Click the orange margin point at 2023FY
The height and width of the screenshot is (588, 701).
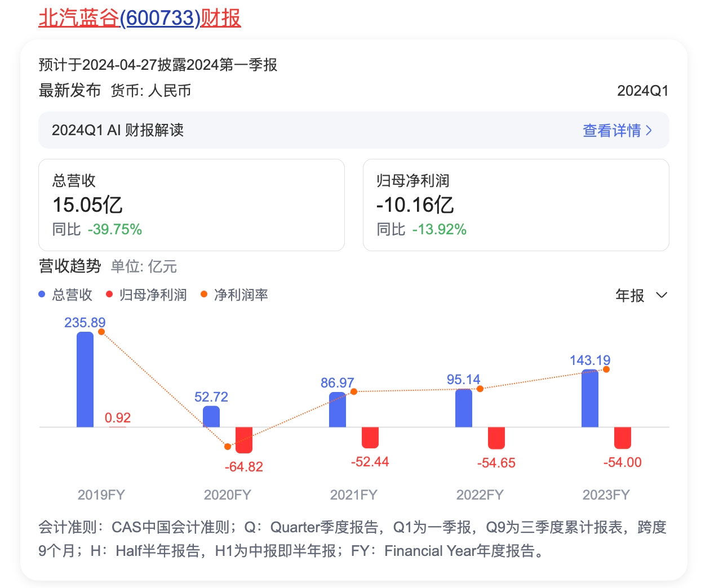click(x=606, y=369)
